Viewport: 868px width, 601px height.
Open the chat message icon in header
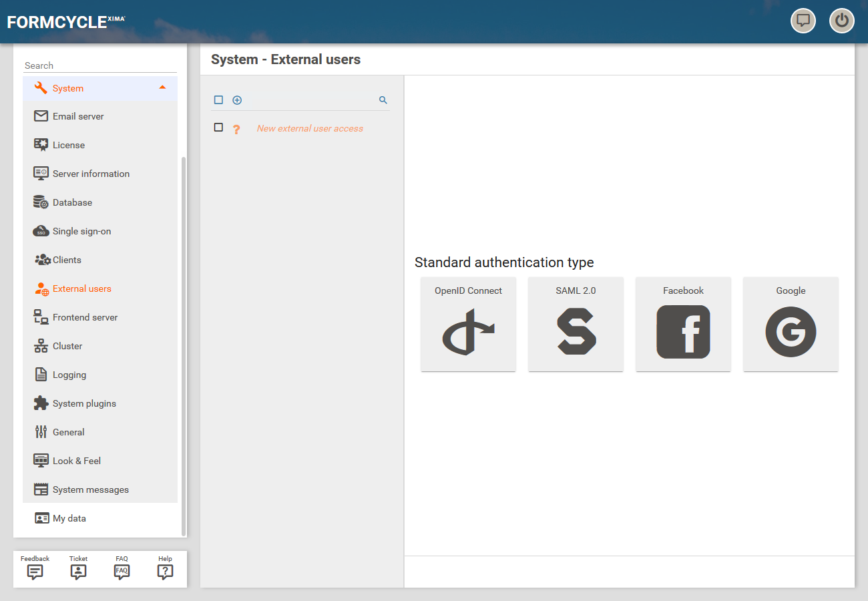803,21
